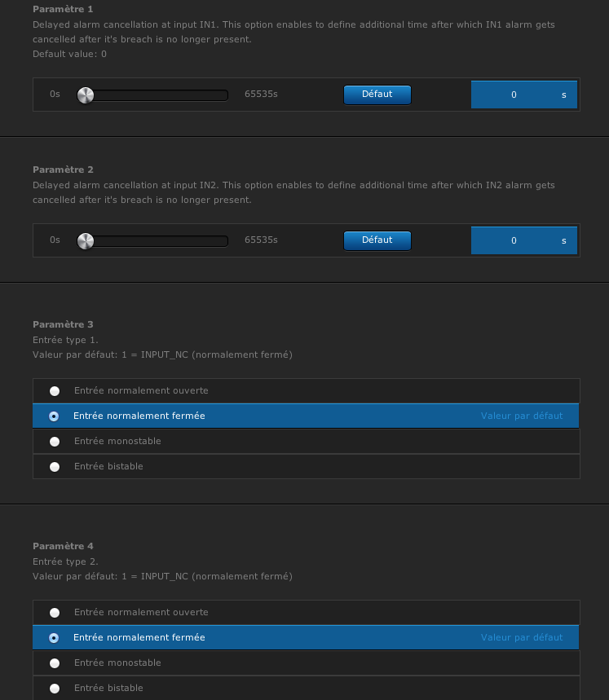Click the Paramètre 2 slider knob

coord(86,241)
